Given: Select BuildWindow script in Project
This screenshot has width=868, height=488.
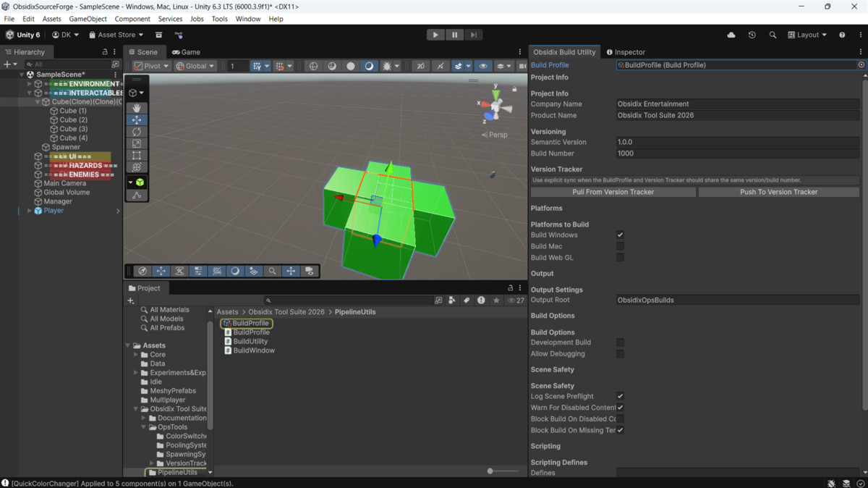Looking at the screenshot, I should 250,350.
